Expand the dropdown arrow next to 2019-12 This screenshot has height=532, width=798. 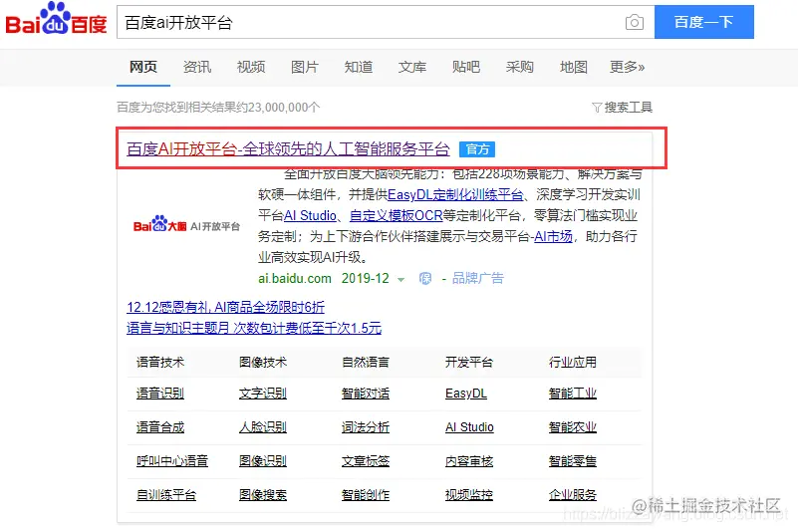[x=401, y=280]
